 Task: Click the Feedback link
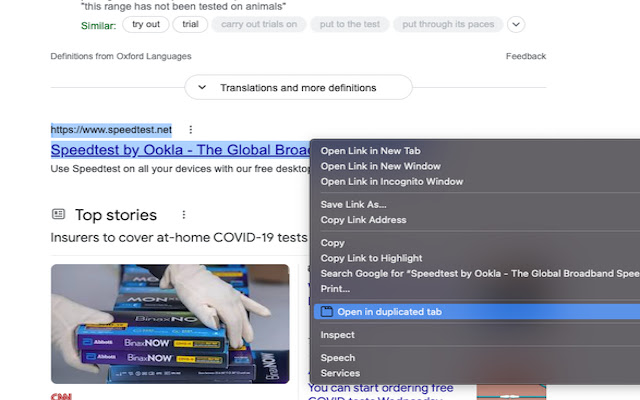526,56
